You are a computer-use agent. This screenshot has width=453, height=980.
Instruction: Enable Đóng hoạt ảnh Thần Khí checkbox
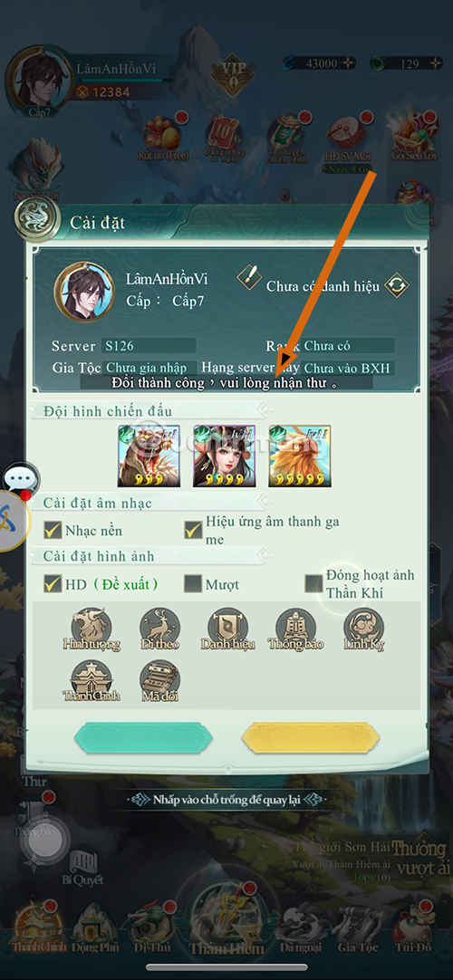313,584
